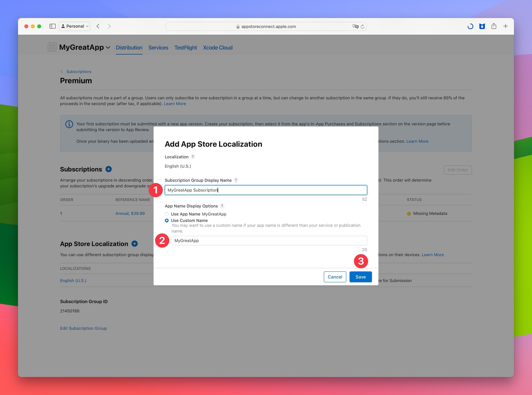Screen dimensions: 532x395
Task: Click the question mark icon next to App Name Display Options
Action: pos(222,206)
